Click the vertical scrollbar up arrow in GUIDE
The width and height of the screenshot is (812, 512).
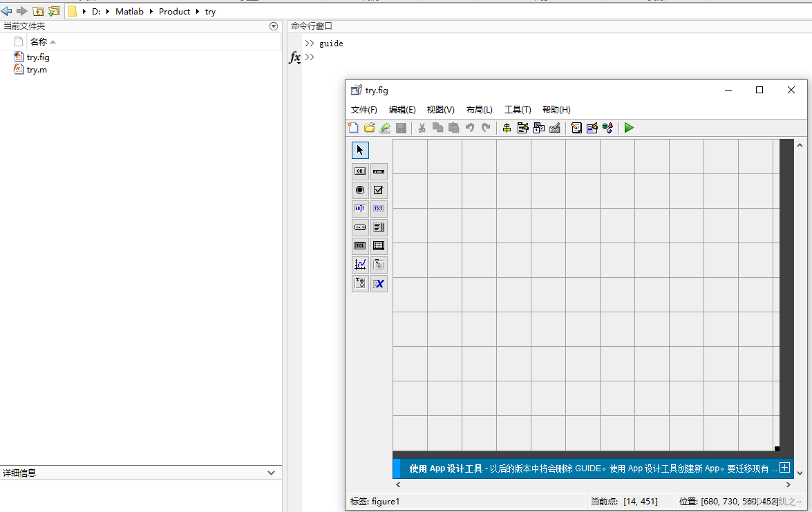tap(800, 146)
